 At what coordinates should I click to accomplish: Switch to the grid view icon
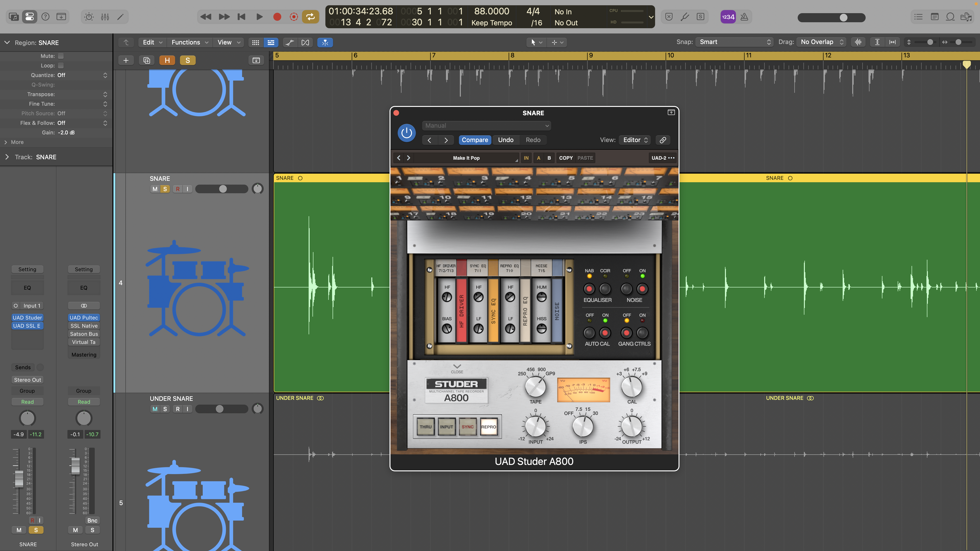[256, 42]
